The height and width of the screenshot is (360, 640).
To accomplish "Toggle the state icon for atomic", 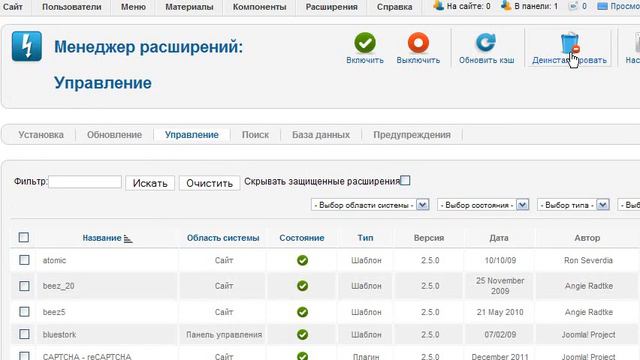I will (302, 260).
